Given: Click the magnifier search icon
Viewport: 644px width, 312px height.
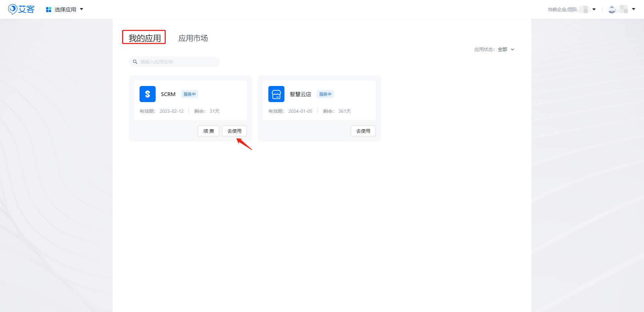Looking at the screenshot, I should tap(135, 62).
